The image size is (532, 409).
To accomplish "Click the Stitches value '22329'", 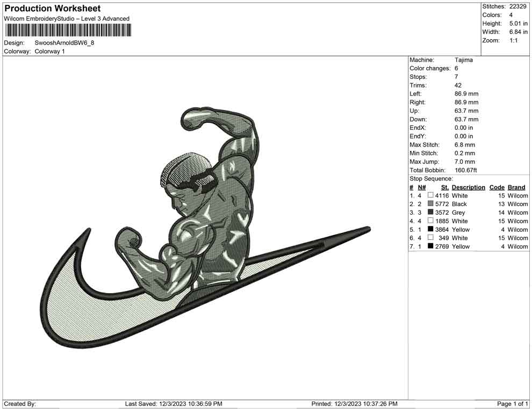I will [x=517, y=6].
